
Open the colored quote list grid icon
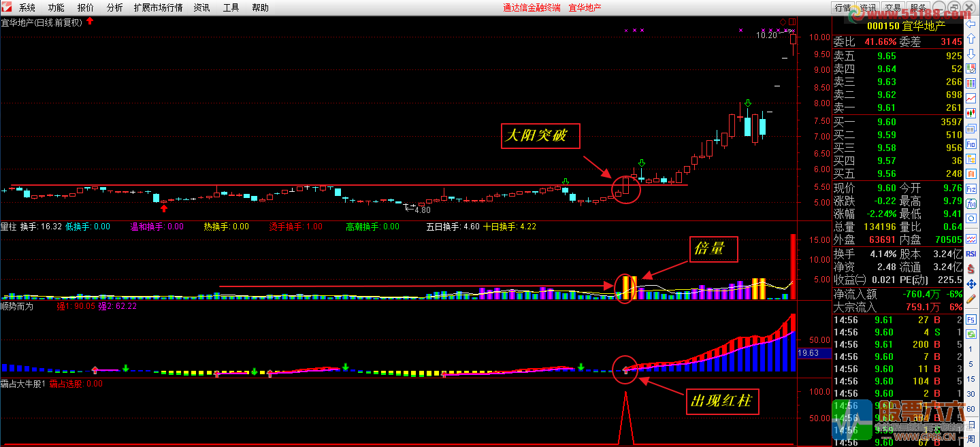tap(970, 83)
